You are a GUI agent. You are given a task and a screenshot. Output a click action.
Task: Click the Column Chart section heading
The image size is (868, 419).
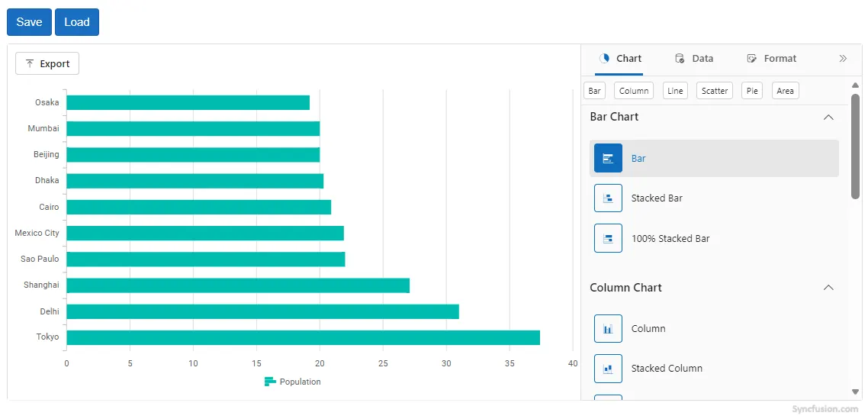(x=625, y=288)
